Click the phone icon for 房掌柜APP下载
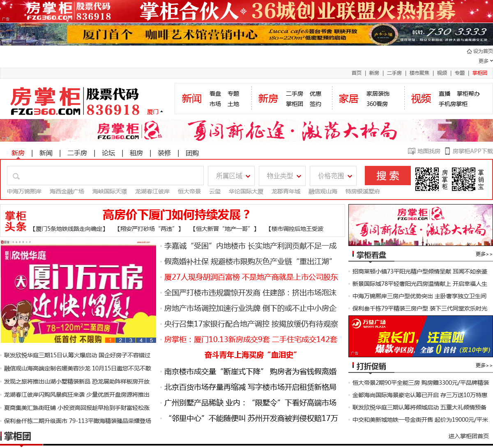 [447, 151]
